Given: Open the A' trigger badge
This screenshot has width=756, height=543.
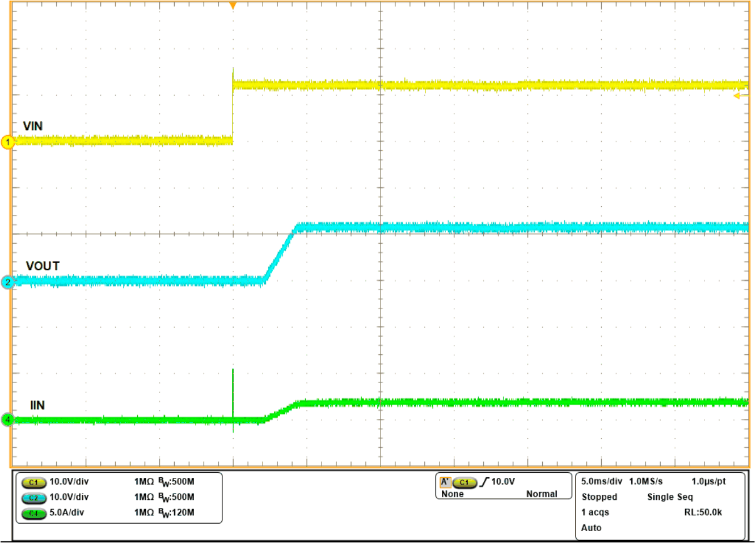Looking at the screenshot, I should 446,481.
